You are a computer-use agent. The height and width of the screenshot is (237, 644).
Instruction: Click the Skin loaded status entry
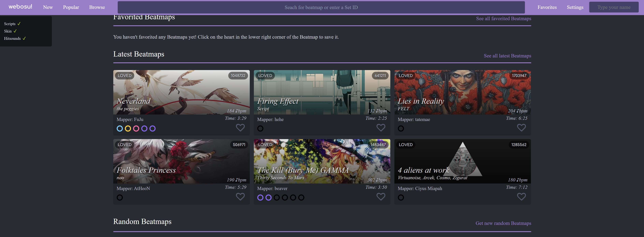coord(10,31)
